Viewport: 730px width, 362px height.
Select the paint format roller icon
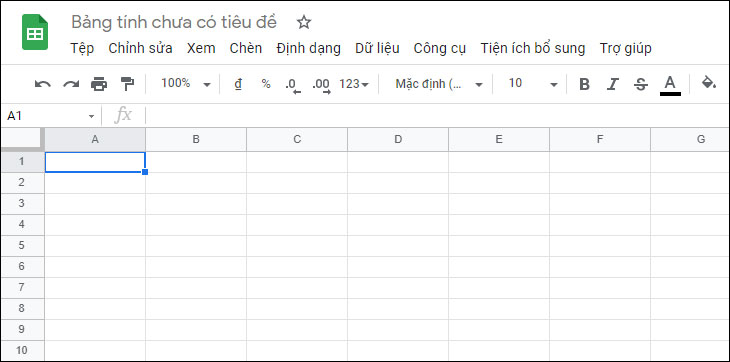point(127,84)
